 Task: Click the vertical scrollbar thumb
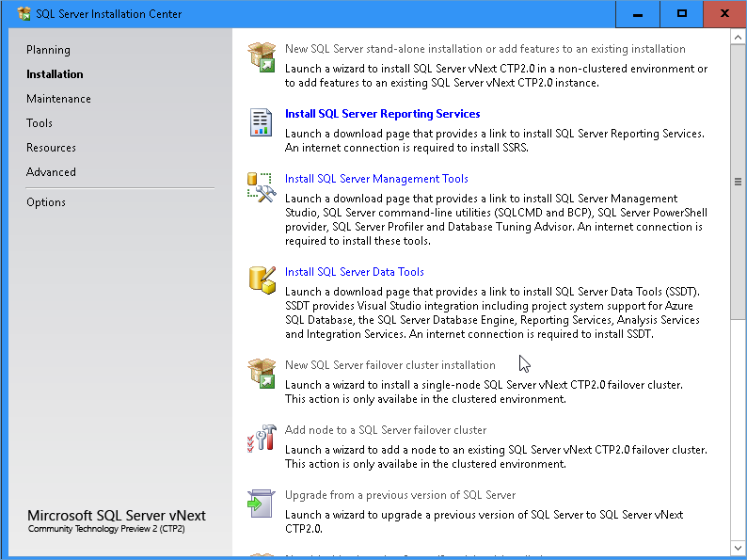[738, 182]
